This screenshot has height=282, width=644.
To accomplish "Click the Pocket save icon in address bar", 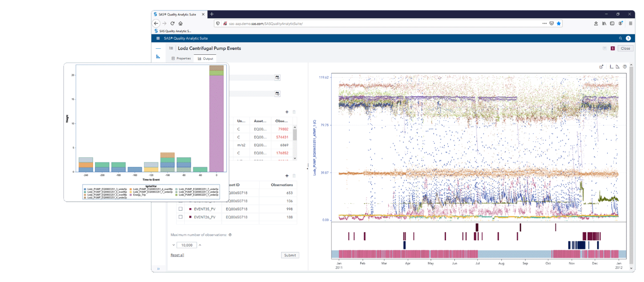I will [x=551, y=24].
